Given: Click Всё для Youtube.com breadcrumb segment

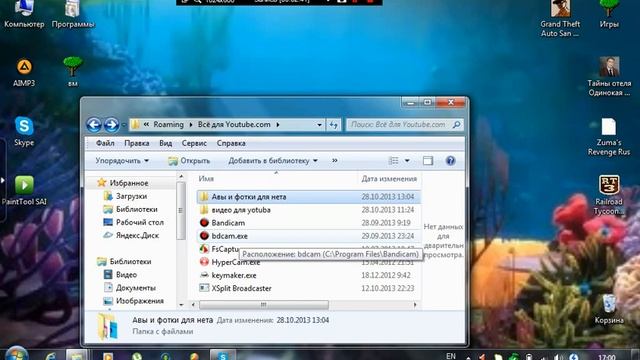Looking at the screenshot, I should pos(234,125).
